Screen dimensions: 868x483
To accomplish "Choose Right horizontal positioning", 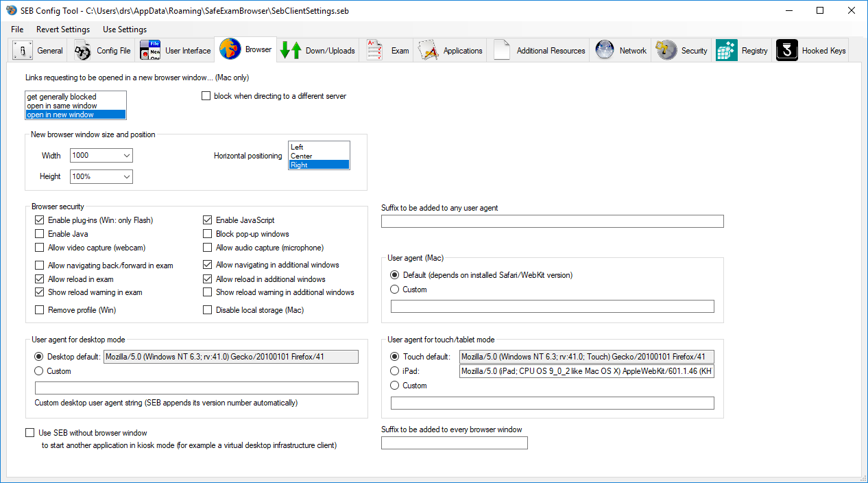I will [319, 165].
